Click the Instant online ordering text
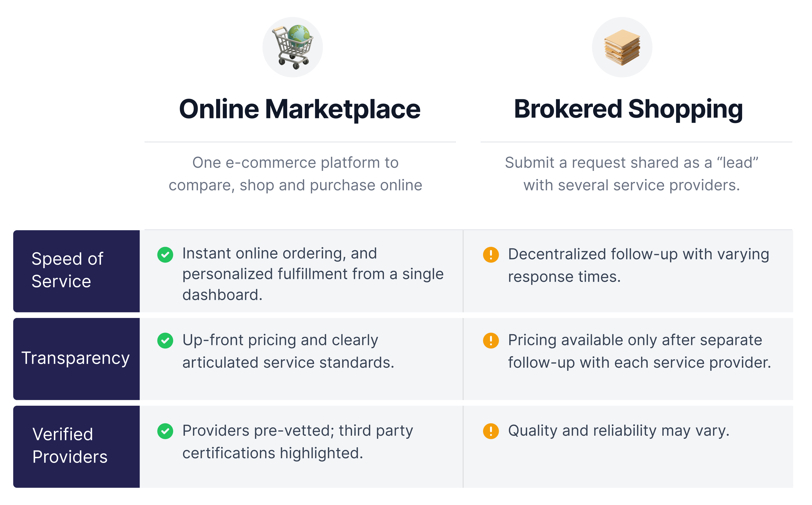Screen dimensions: 812x505 313,274
